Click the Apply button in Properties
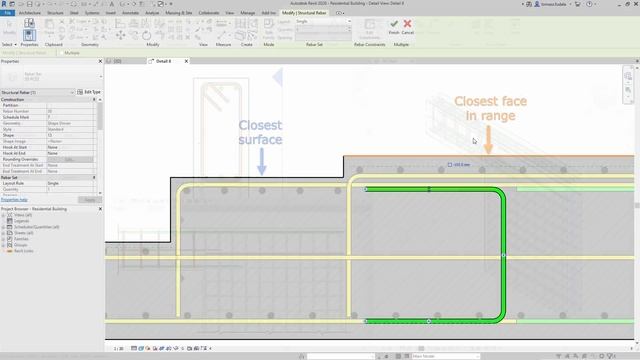640x360 pixels. (x=89, y=200)
